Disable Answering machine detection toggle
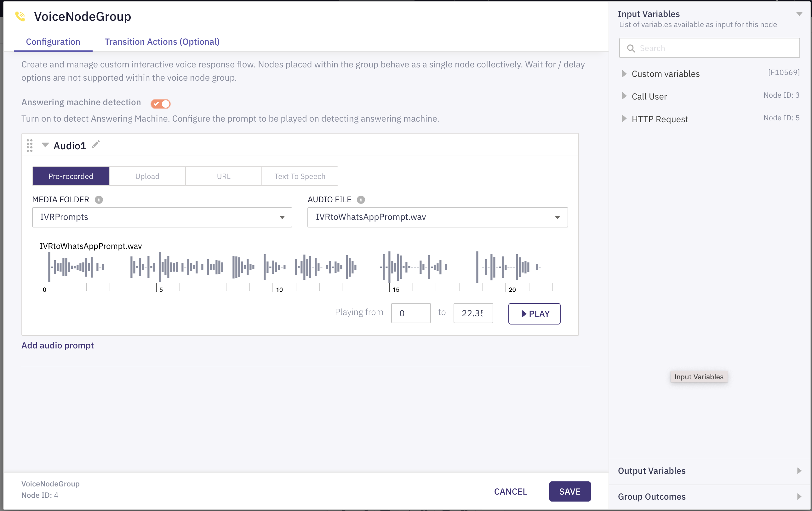 tap(161, 104)
